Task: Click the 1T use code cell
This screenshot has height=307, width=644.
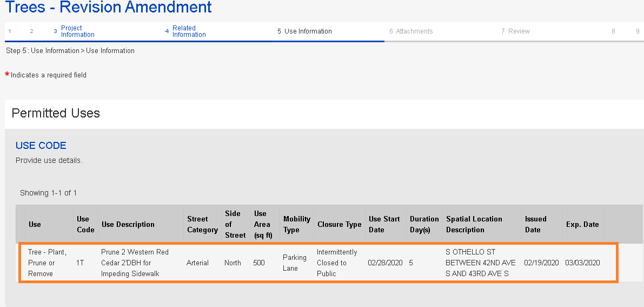Action: pyautogui.click(x=80, y=263)
